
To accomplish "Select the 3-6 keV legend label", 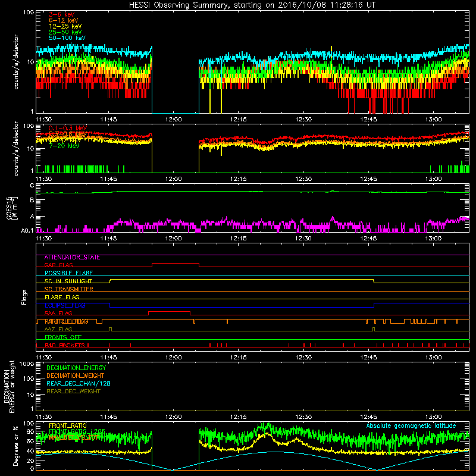I will click(62, 14).
